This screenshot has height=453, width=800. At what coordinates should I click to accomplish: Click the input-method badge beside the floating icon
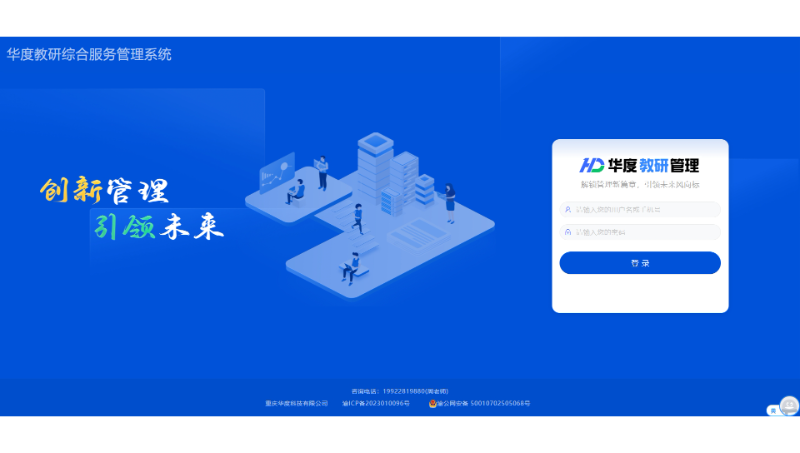pos(773,410)
